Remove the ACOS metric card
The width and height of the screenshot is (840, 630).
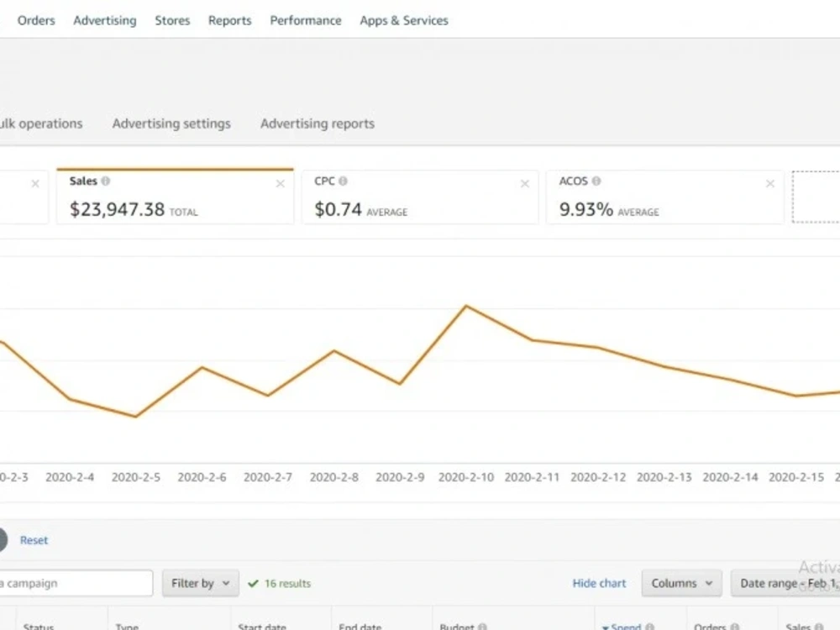pyautogui.click(x=770, y=184)
